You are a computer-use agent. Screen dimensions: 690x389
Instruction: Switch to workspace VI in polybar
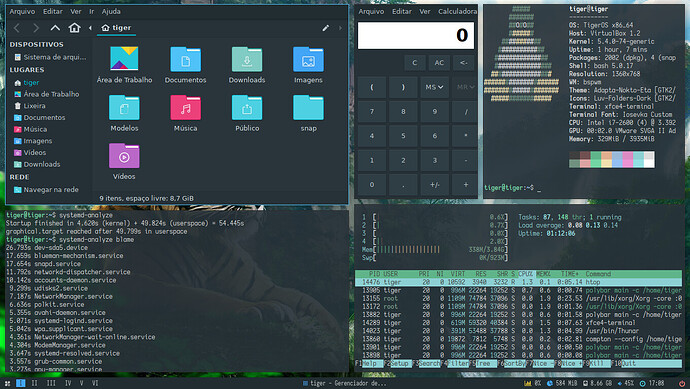pos(95,383)
